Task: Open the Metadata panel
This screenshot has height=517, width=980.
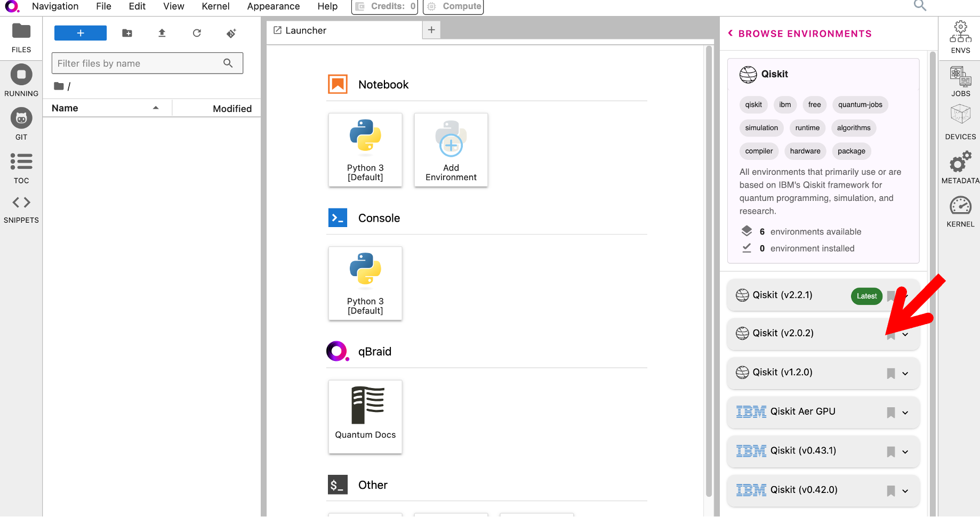Action: coord(960,168)
